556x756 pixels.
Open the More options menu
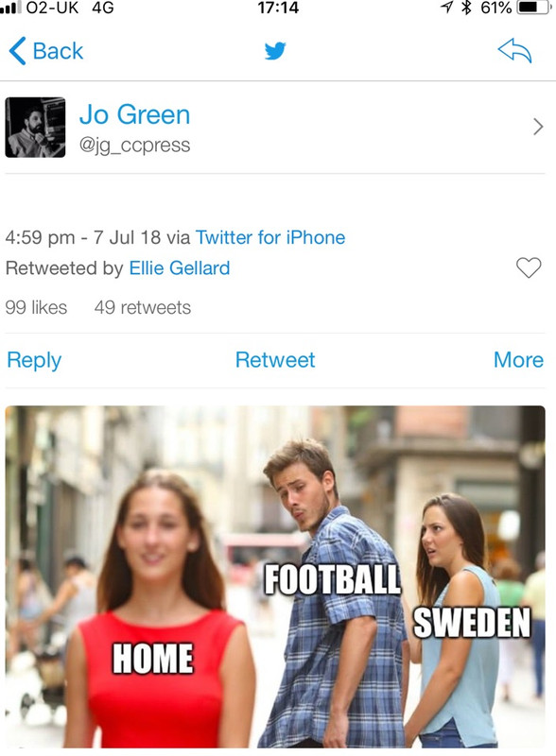click(x=518, y=360)
